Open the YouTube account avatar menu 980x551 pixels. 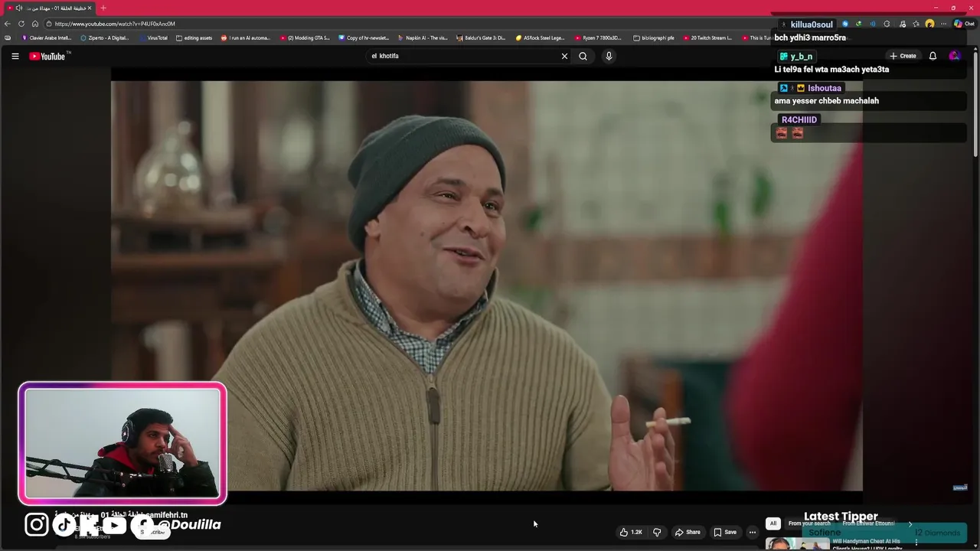pyautogui.click(x=954, y=56)
